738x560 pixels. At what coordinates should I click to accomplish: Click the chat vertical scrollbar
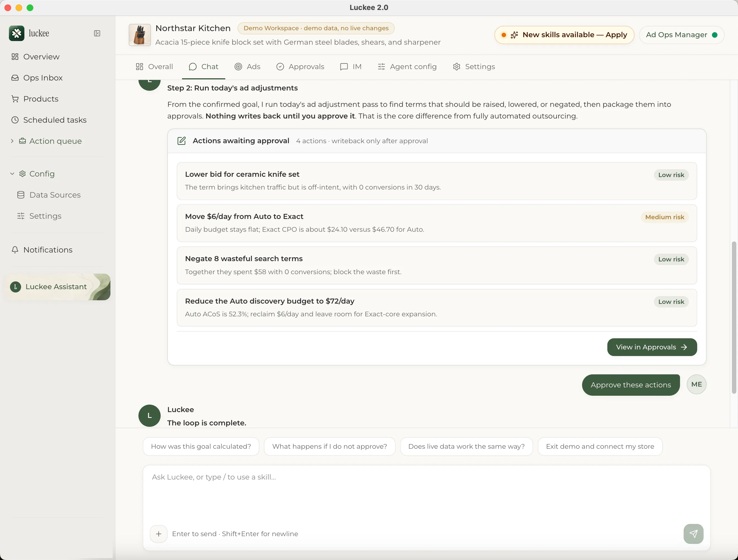pyautogui.click(x=734, y=317)
